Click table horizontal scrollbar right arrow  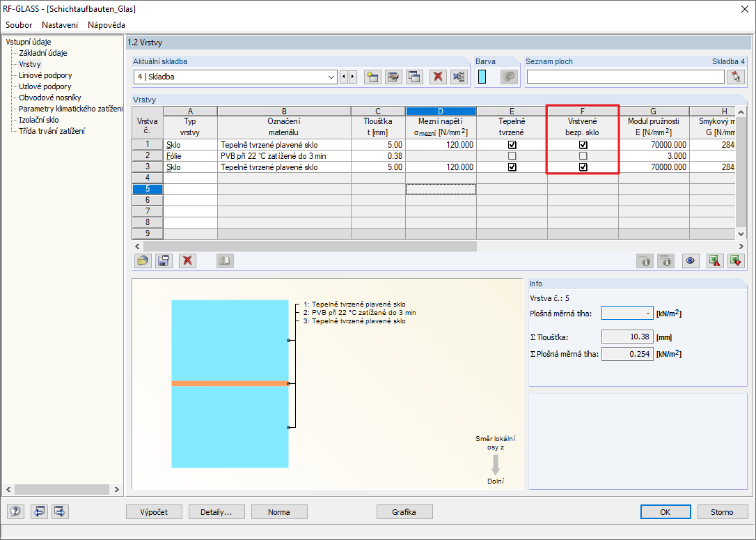coord(741,246)
